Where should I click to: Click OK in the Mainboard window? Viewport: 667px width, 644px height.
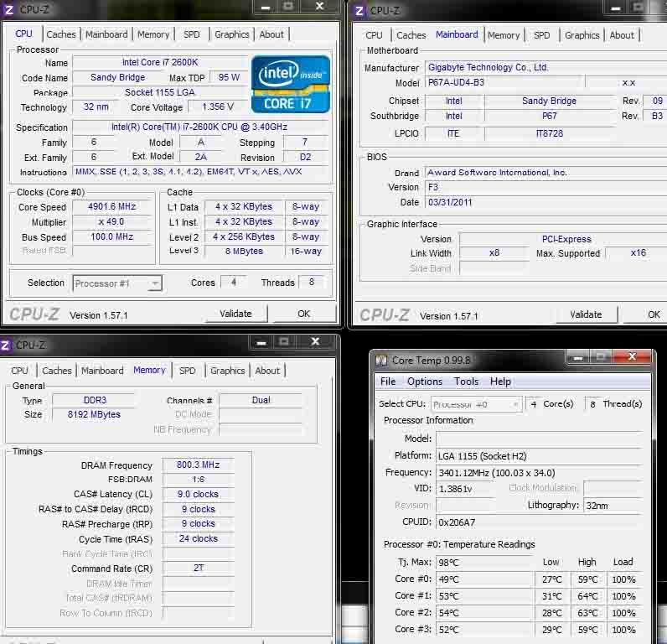pyautogui.click(x=645, y=314)
